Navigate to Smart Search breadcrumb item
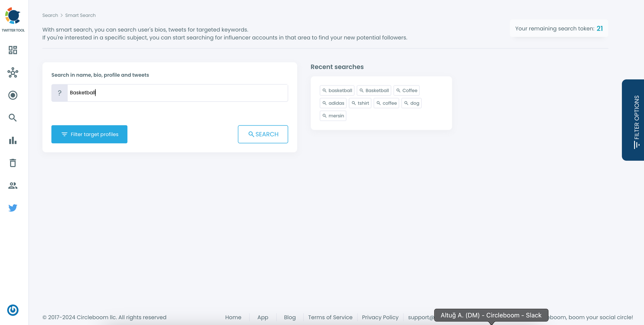Viewport: 644px width, 325px height. coord(80,15)
